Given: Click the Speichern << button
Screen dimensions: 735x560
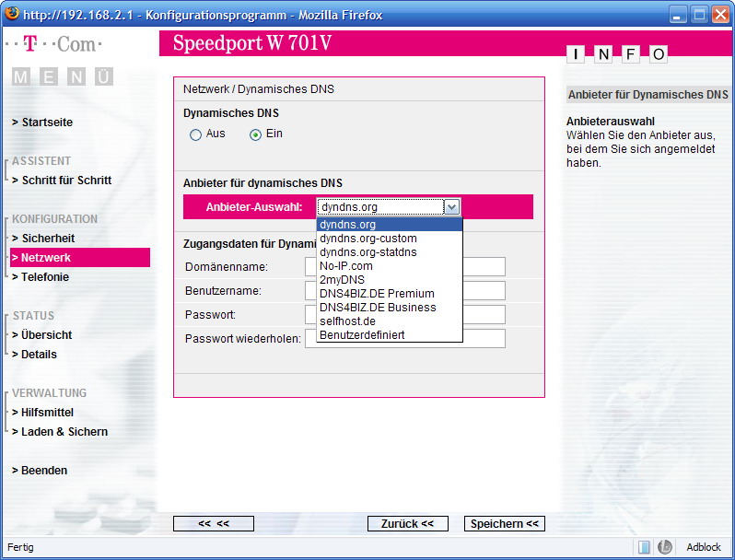Looking at the screenshot, I should click(x=505, y=523).
